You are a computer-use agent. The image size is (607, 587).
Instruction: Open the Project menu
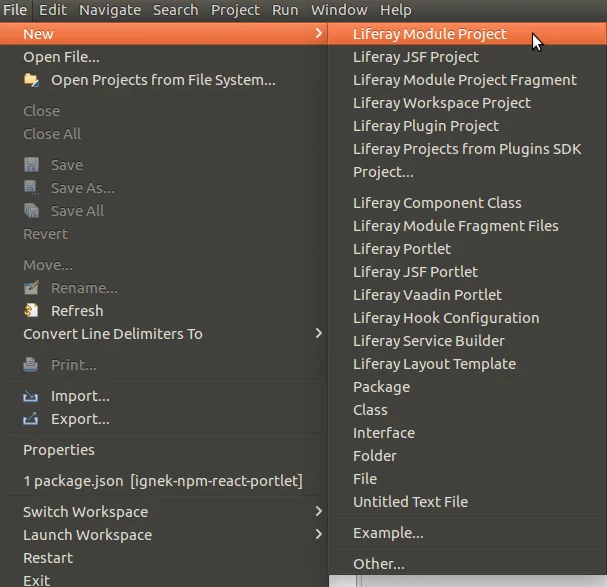[x=235, y=10]
